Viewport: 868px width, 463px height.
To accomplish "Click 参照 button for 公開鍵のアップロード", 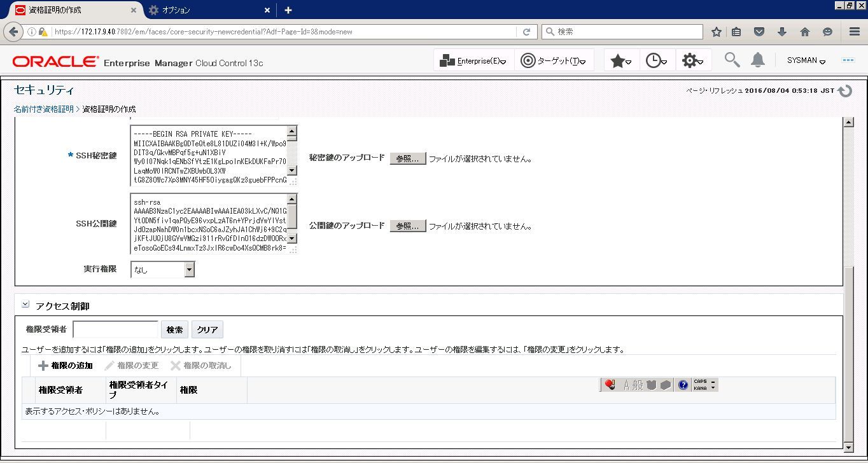I will click(x=408, y=226).
